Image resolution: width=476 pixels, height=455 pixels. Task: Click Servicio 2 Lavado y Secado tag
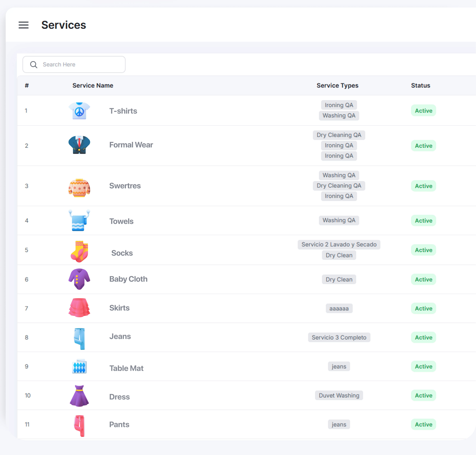point(339,244)
